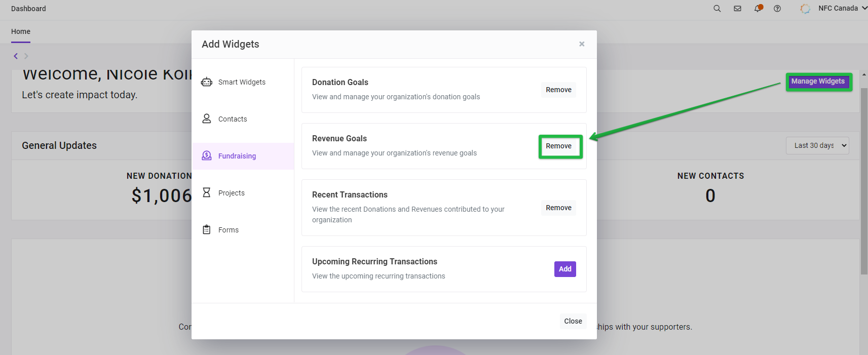868x355 pixels.
Task: Dismiss the dialog using the X icon
Action: click(x=582, y=44)
